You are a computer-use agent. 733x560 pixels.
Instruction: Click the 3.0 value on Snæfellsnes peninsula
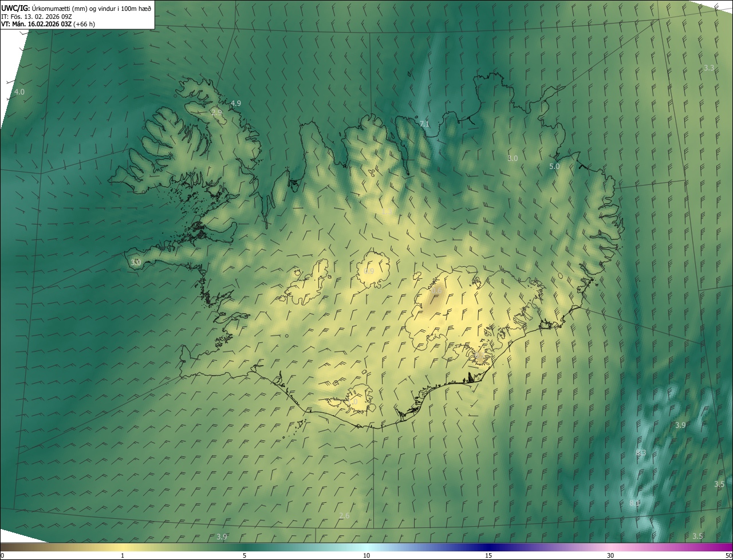[136, 262]
